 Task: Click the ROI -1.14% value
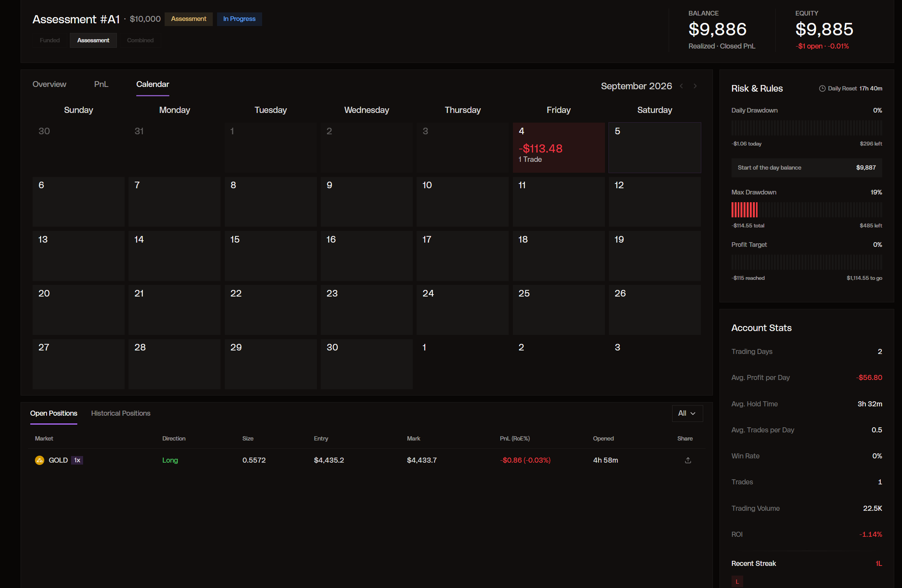(871, 534)
